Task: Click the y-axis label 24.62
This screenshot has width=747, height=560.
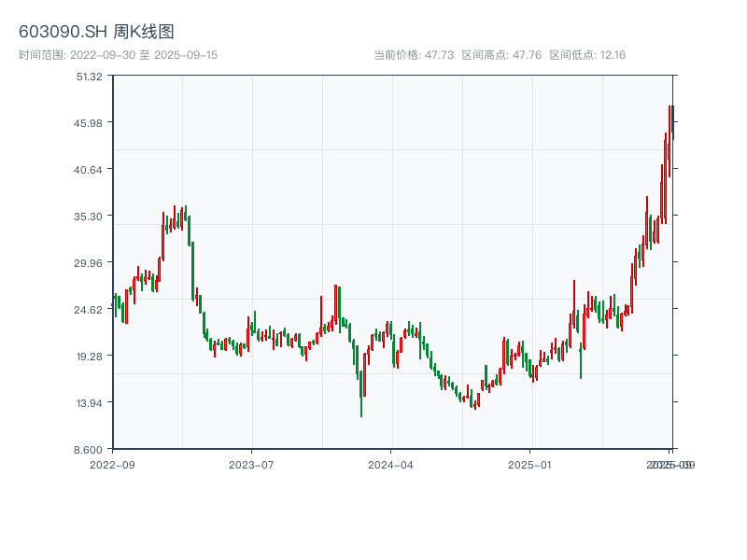Action: [88, 310]
